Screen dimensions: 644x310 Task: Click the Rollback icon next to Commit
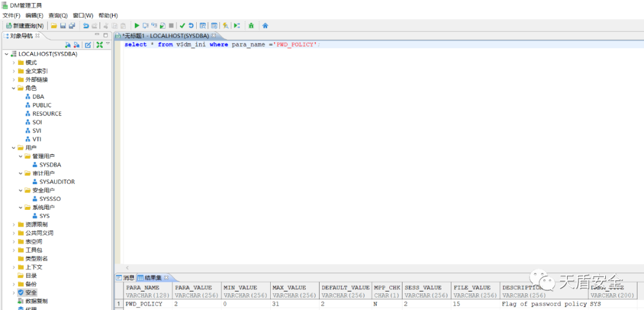coord(191,26)
